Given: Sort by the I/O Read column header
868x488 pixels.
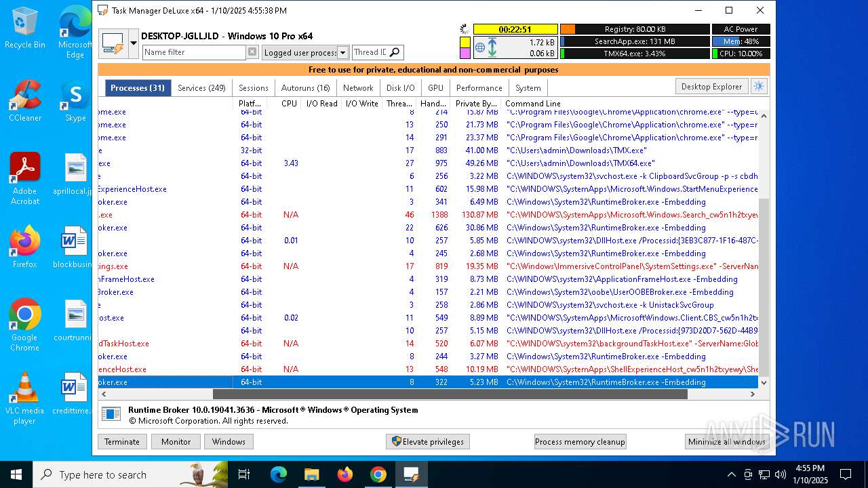Looking at the screenshot, I should pyautogui.click(x=321, y=104).
